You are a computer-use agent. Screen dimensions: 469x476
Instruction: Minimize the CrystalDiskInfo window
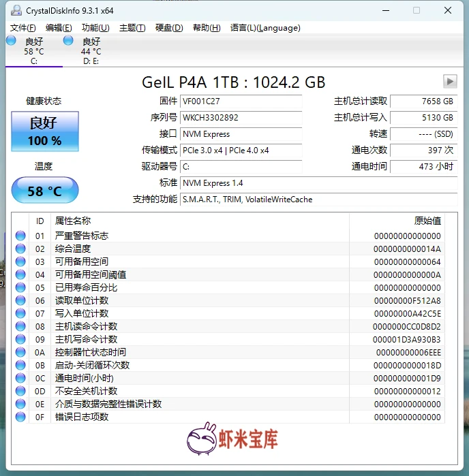pos(386,11)
